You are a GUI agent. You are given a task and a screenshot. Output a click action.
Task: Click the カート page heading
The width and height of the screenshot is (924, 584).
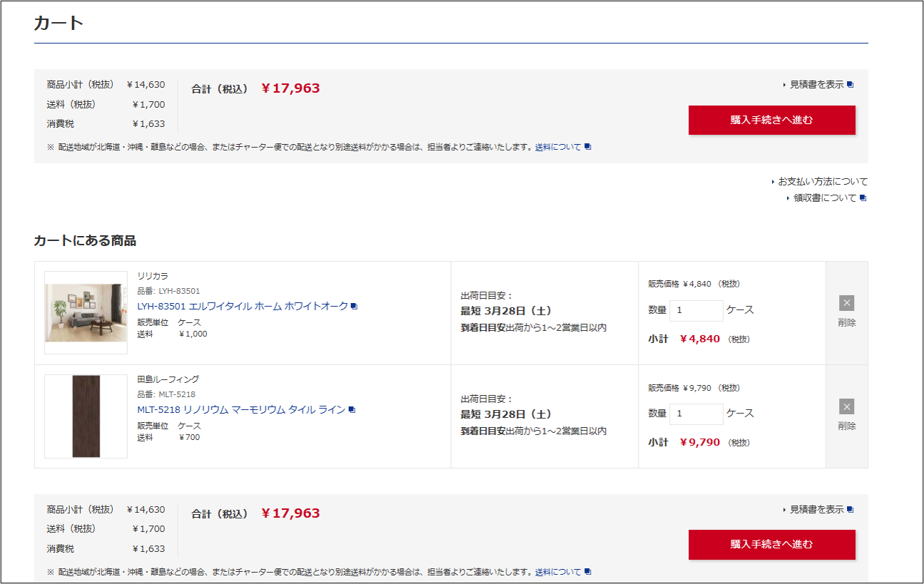(59, 23)
